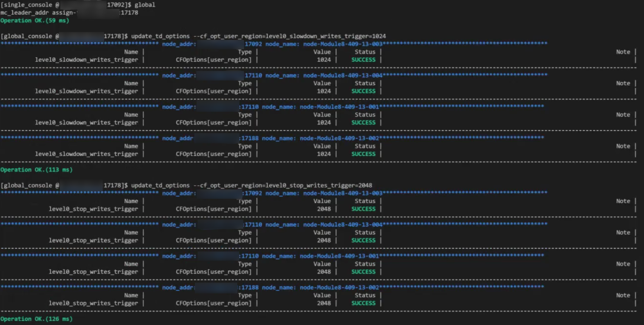The image size is (644, 325).
Task: Click the bottommost node-Module8-409-13-002 node name
Action: (339, 288)
